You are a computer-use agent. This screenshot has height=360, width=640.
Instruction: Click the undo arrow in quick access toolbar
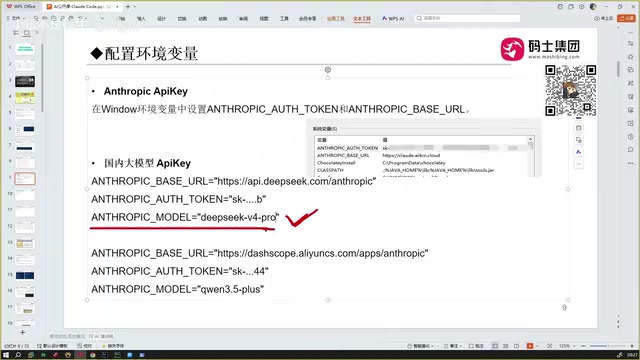[80, 18]
